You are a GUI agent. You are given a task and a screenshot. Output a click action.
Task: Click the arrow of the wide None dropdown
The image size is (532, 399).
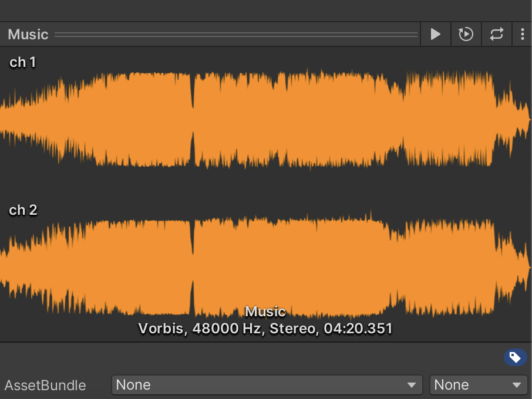(x=412, y=386)
